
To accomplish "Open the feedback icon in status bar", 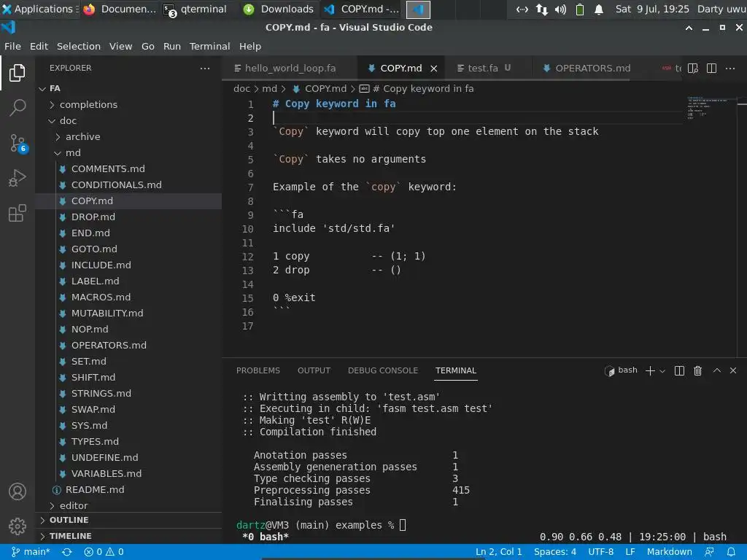I will pyautogui.click(x=709, y=552).
